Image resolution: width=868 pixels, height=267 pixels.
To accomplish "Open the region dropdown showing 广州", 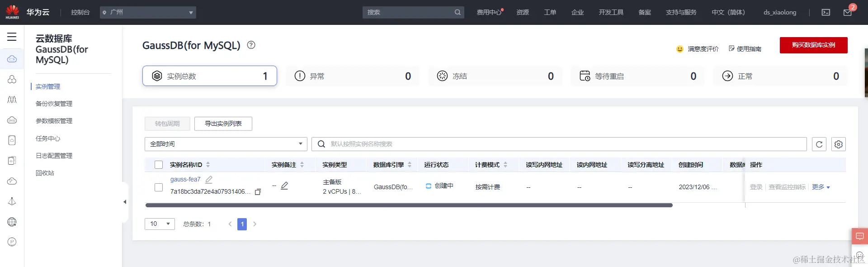I will pyautogui.click(x=148, y=12).
